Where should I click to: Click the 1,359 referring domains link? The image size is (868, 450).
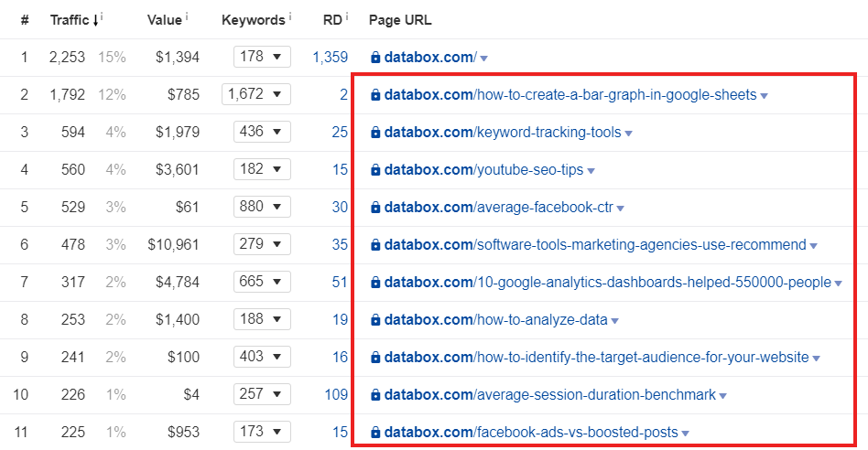point(330,58)
